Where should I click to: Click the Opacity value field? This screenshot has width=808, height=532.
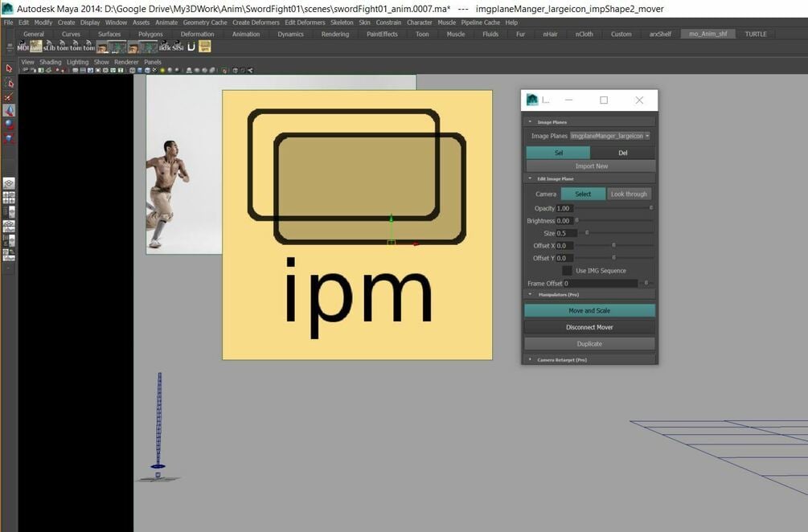[564, 208]
